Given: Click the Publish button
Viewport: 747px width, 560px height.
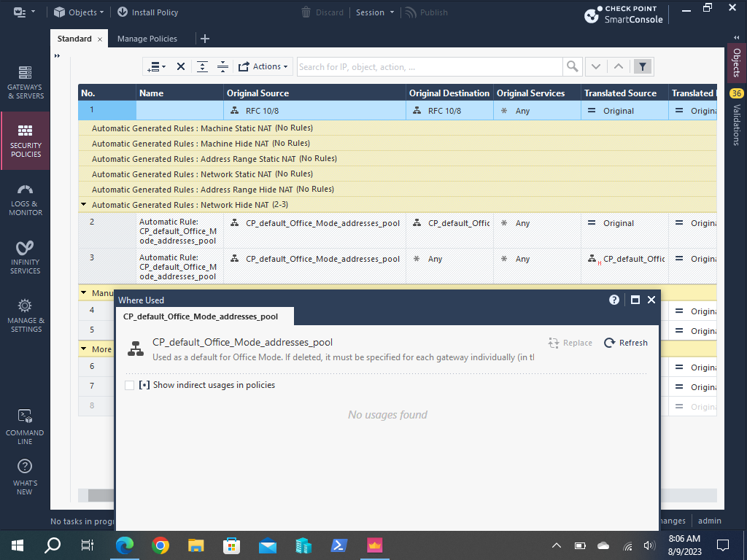Looking at the screenshot, I should click(426, 12).
